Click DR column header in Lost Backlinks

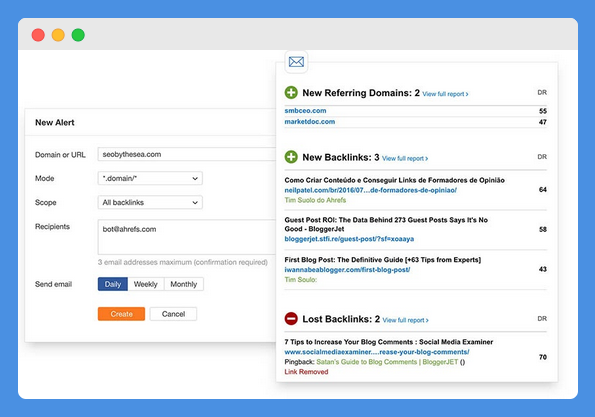pyautogui.click(x=542, y=318)
